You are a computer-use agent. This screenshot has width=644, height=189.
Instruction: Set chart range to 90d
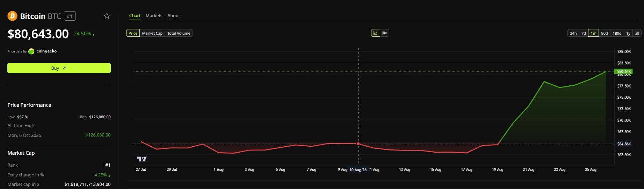click(x=605, y=33)
